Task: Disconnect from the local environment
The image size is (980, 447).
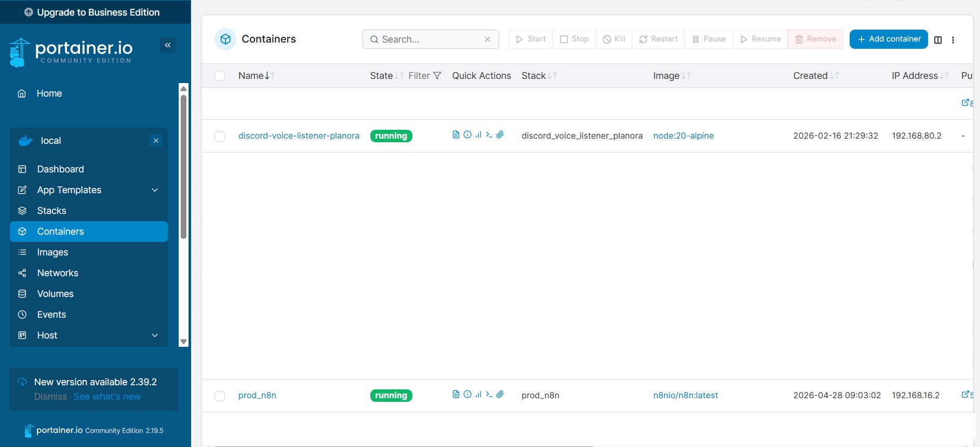Action: pos(156,141)
